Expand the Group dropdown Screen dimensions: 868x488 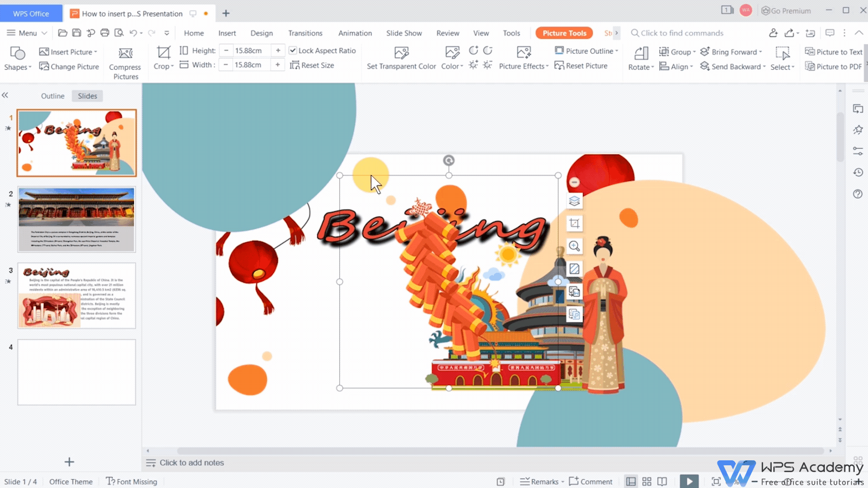point(694,52)
